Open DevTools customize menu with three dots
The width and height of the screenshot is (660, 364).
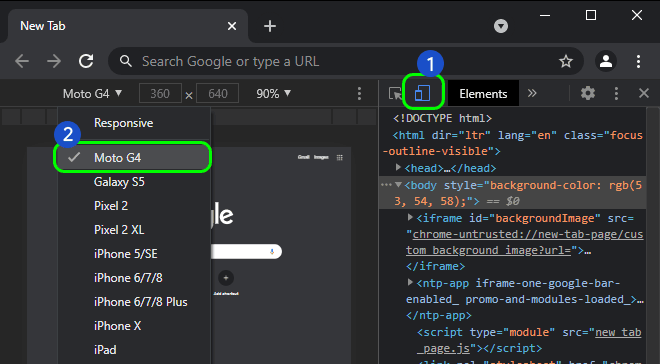[x=616, y=93]
